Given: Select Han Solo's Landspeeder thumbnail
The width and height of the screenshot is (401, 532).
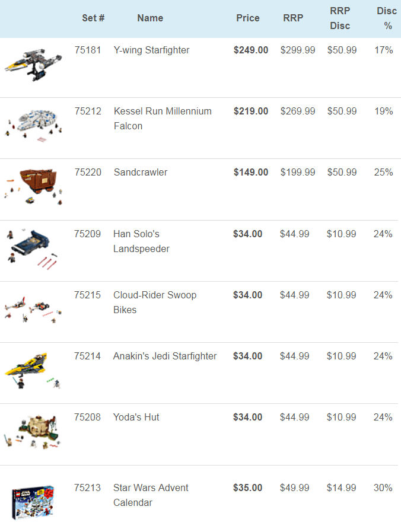Looking at the screenshot, I should coord(33,249).
